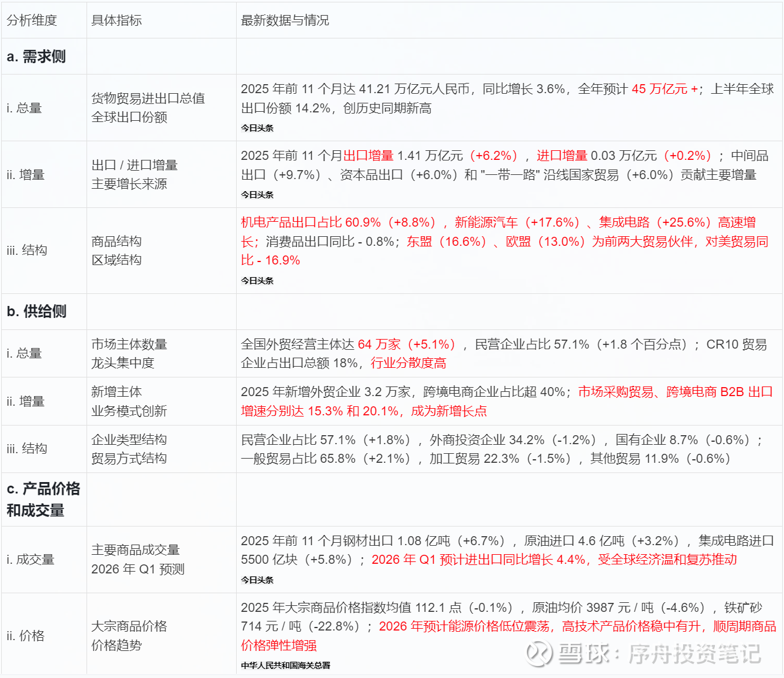Select the 'ii. 价格' row label

point(26,636)
